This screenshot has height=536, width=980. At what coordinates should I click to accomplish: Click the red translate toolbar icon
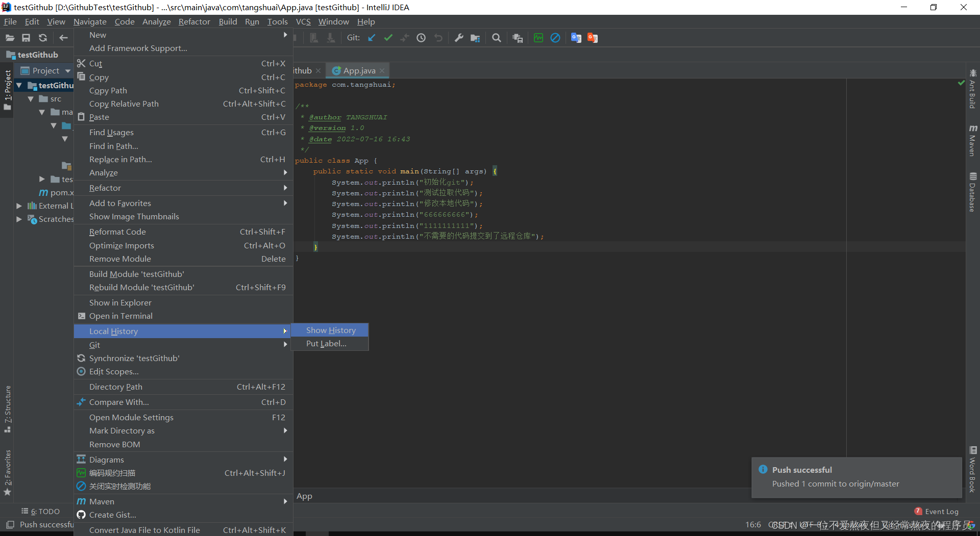[x=593, y=38]
